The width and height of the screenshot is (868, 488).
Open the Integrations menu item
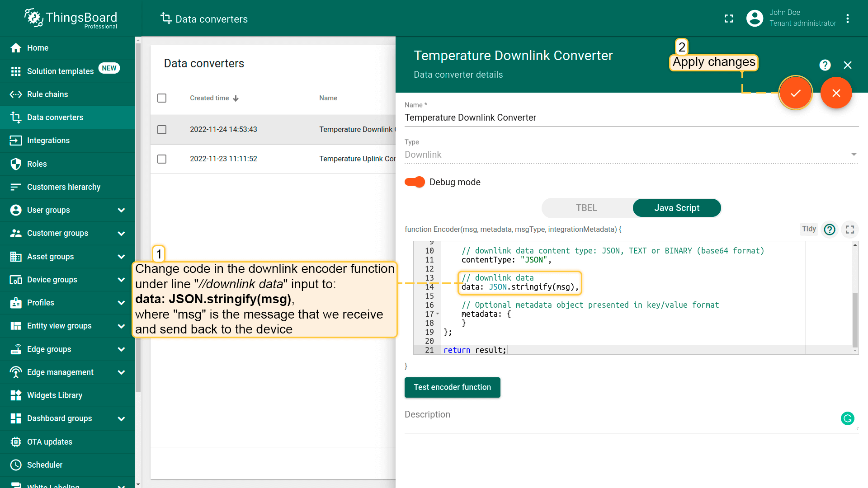tap(48, 141)
